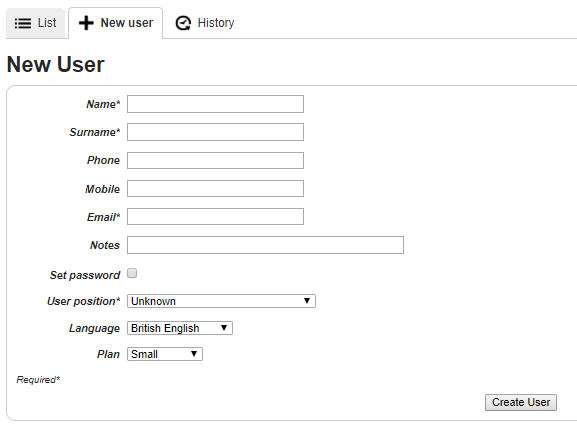Viewport: 577px width, 425px height.
Task: Switch to the List tab
Action: click(x=35, y=23)
